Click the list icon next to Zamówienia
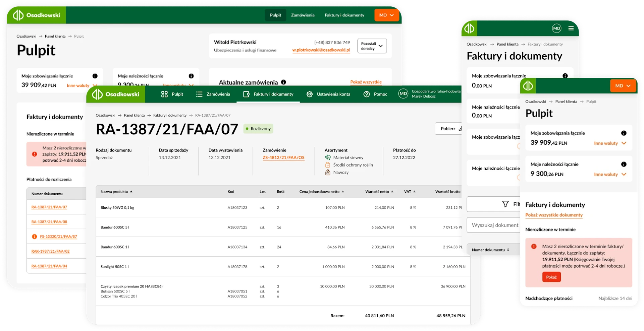This screenshot has height=331, width=644. click(199, 94)
